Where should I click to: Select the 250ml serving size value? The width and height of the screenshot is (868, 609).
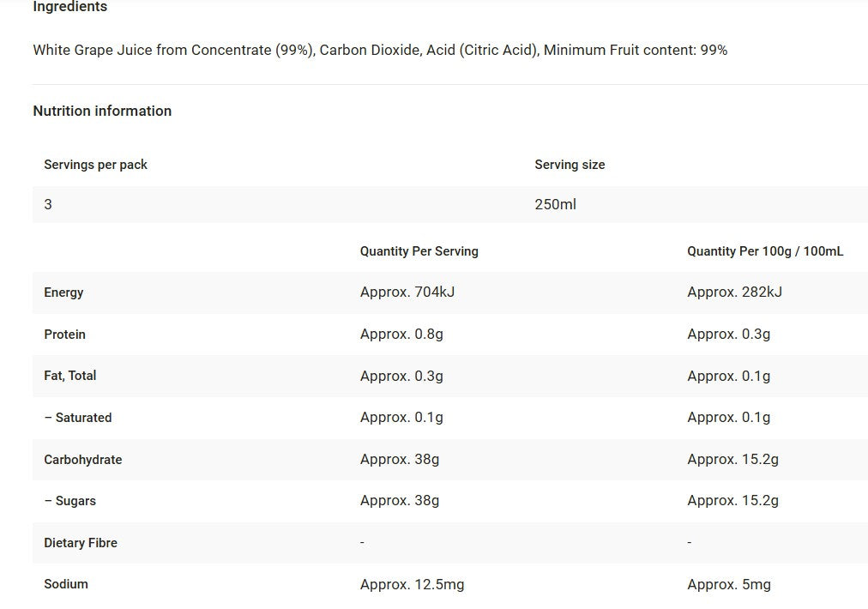(x=555, y=204)
